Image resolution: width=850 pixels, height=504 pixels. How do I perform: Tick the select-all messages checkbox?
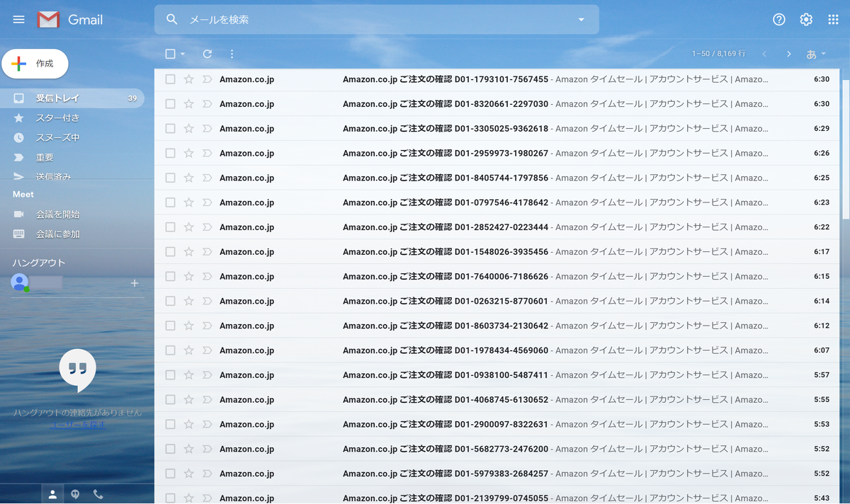(x=170, y=54)
